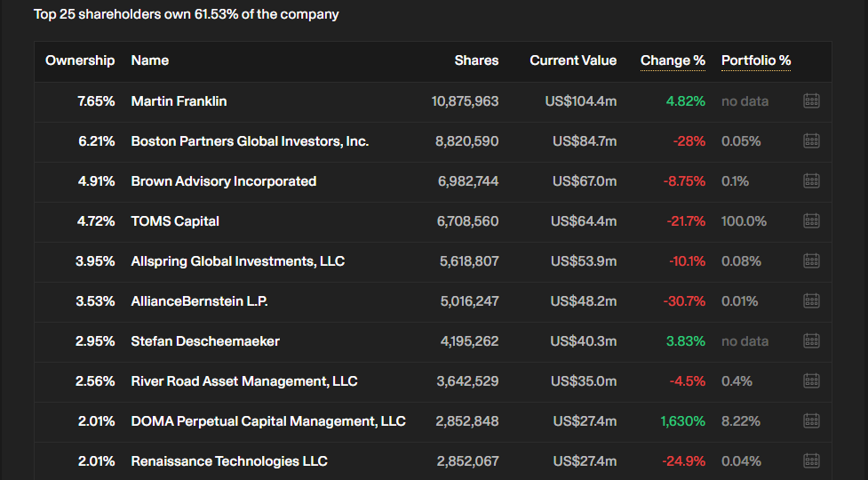Open Martin Franklin shareholder name

(179, 101)
